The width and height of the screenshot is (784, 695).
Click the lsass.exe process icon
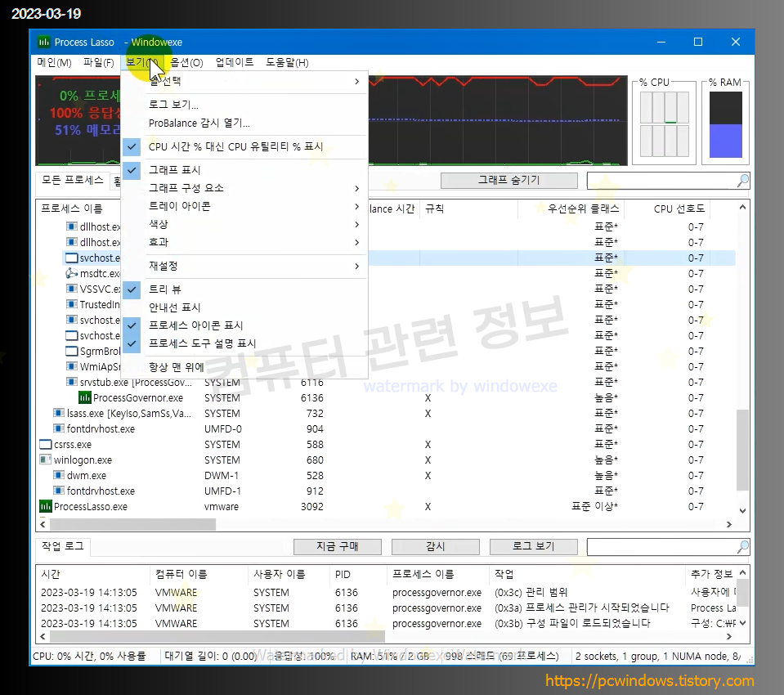[x=59, y=413]
